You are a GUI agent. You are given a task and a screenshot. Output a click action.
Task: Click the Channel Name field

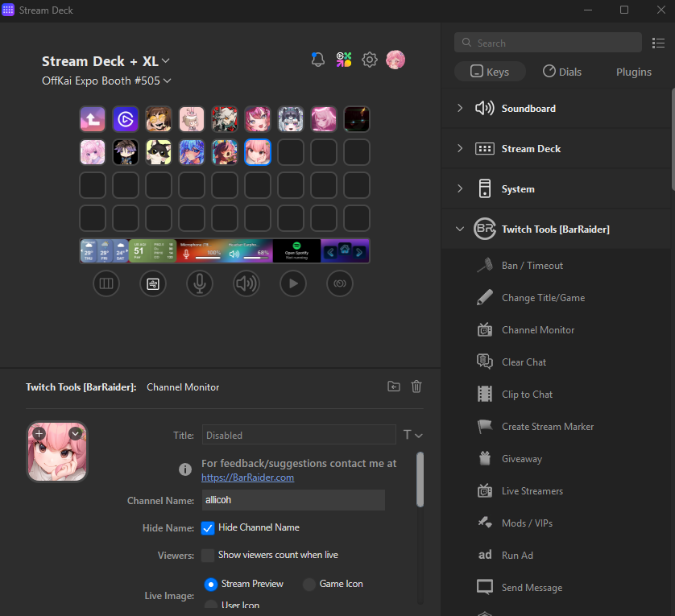[293, 500]
